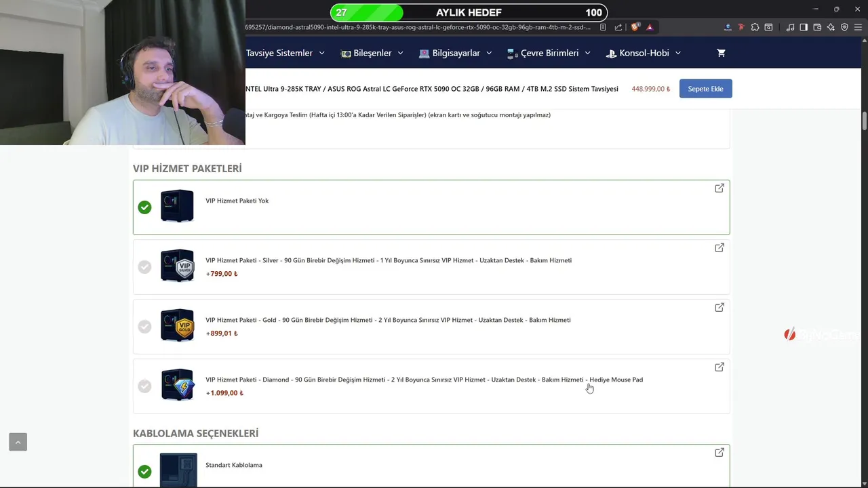The image size is (868, 488).
Task: Expand the Çevre Birimleri dropdown menu
Action: (549, 53)
